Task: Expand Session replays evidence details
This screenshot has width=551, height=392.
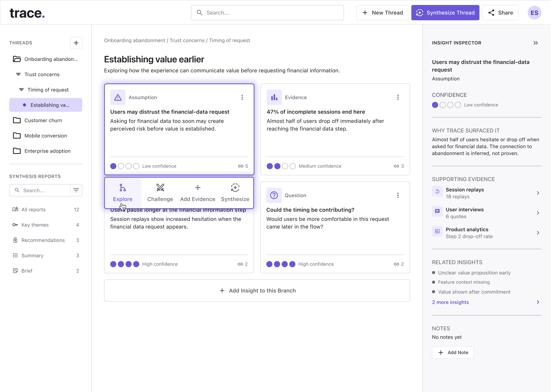Action: click(538, 193)
